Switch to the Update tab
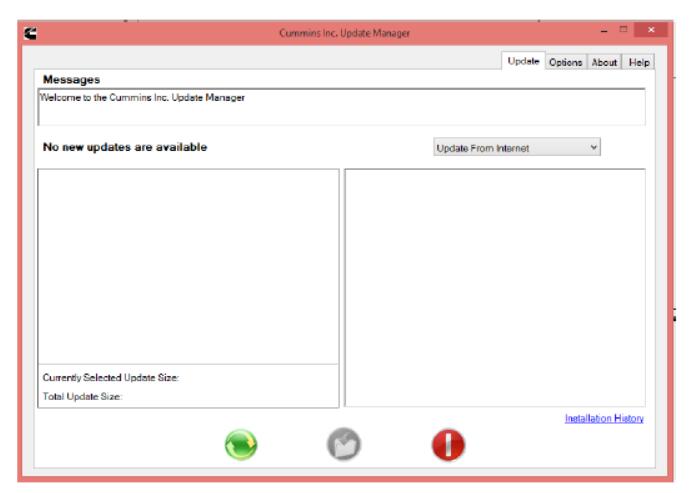Image resolution: width=693 pixels, height=493 pixels. 523,61
